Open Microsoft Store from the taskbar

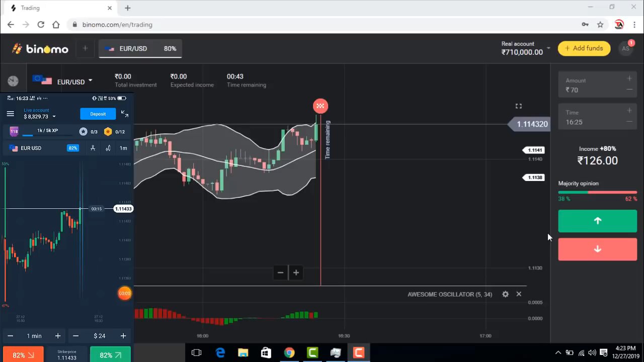point(266,353)
